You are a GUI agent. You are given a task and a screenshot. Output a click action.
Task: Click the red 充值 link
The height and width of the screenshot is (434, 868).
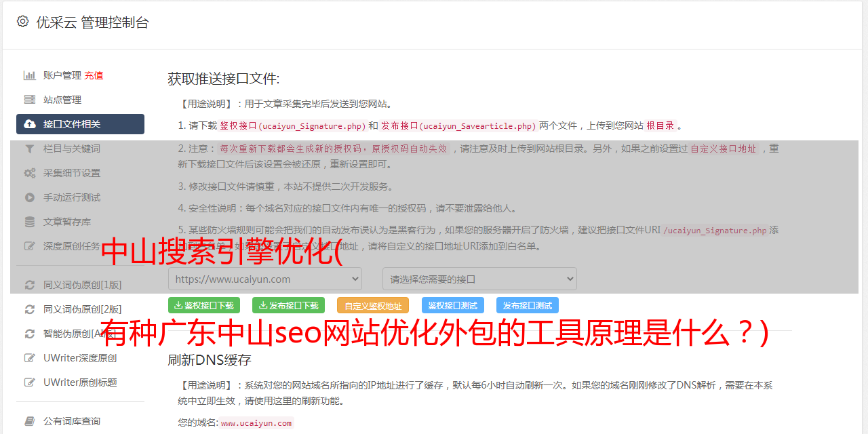(x=94, y=75)
